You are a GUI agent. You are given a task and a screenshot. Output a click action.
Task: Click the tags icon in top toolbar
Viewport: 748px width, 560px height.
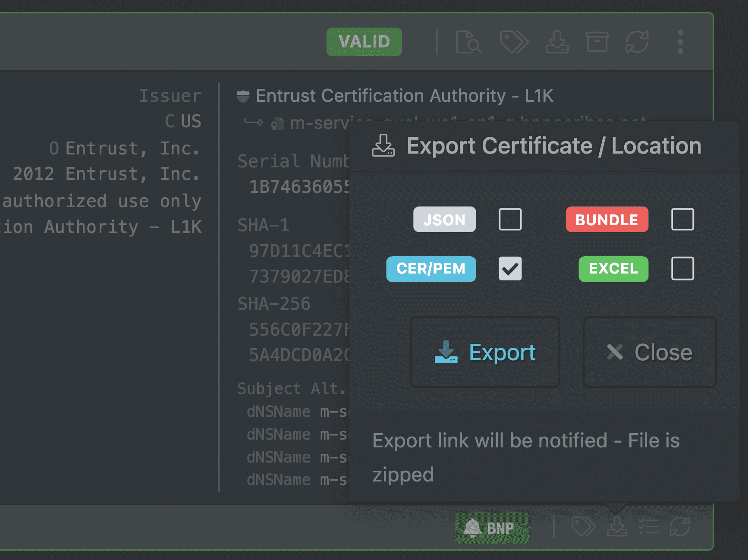pos(514,42)
